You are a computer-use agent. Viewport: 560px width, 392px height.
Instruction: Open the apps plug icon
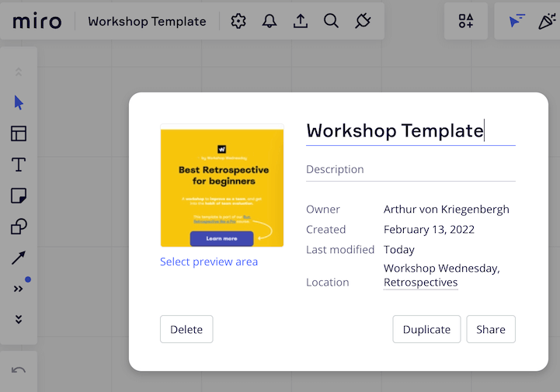(363, 21)
